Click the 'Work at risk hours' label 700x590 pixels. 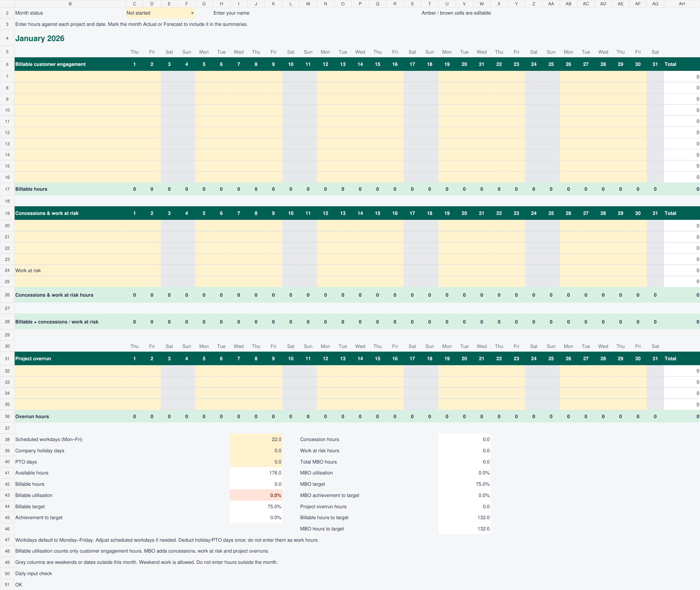[320, 451]
